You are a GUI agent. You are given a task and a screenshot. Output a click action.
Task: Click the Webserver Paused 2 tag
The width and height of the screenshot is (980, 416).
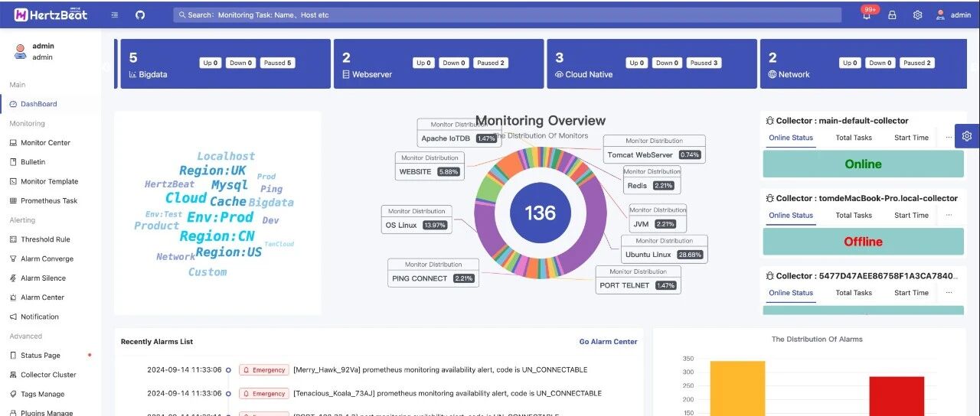click(490, 63)
